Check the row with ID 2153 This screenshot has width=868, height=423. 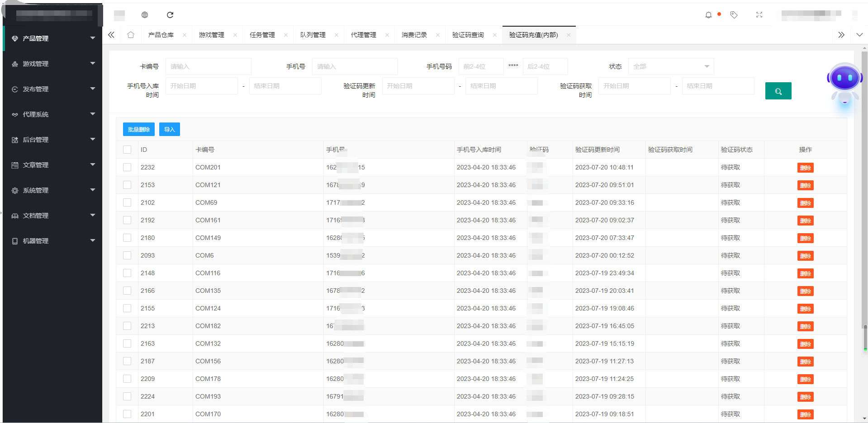pos(127,185)
